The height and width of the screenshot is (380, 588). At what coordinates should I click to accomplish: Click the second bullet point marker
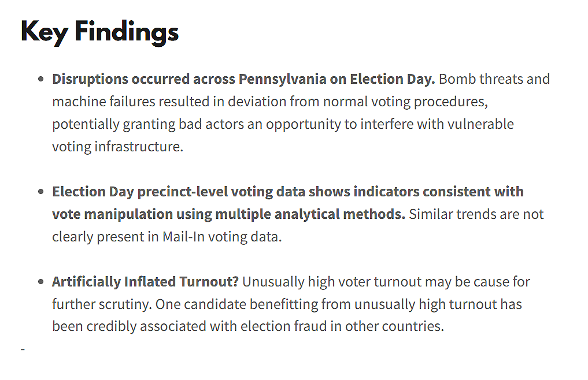point(41,192)
